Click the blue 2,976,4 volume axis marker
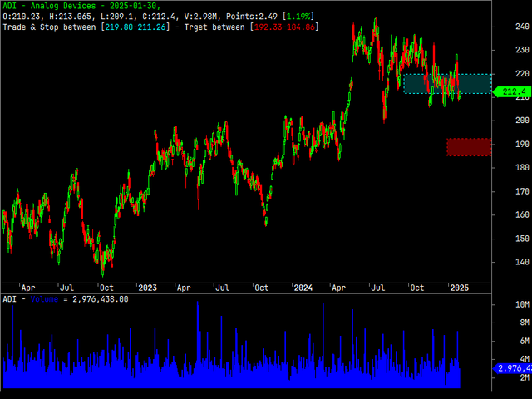Screen dimensions: 532x399 pos(513,368)
